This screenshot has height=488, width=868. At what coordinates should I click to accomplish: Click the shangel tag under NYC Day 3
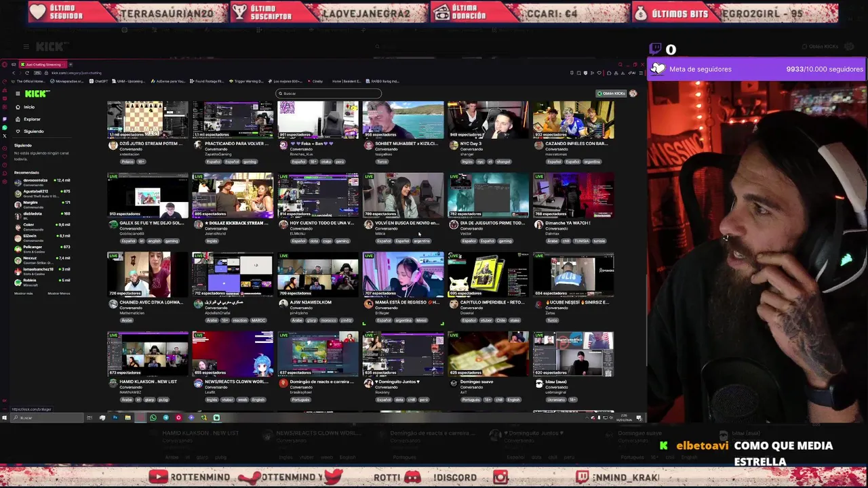click(x=502, y=162)
